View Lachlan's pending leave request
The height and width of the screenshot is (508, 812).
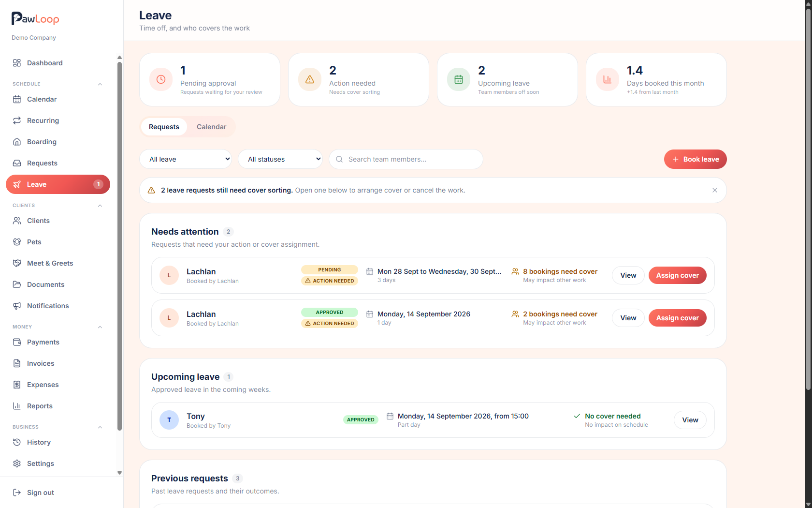tap(628, 275)
